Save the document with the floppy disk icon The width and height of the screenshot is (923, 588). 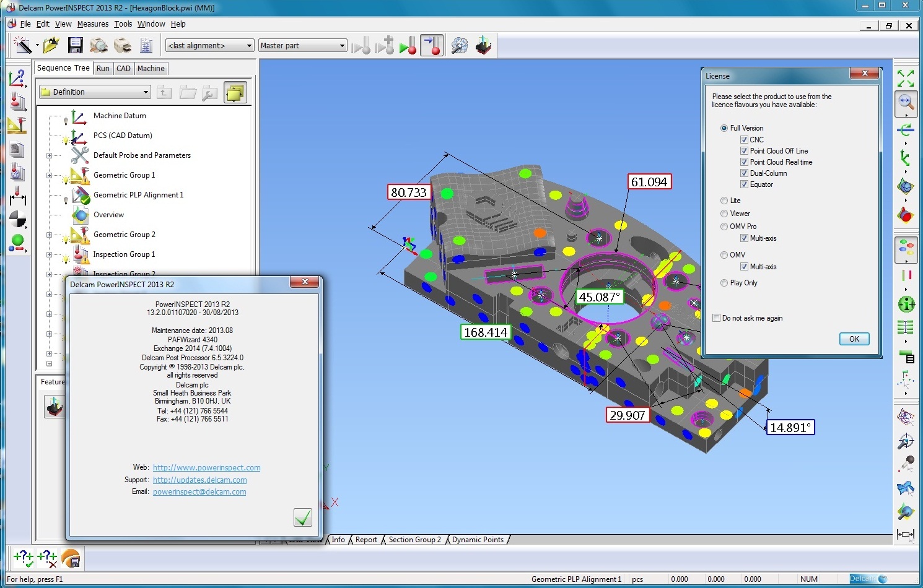(75, 45)
